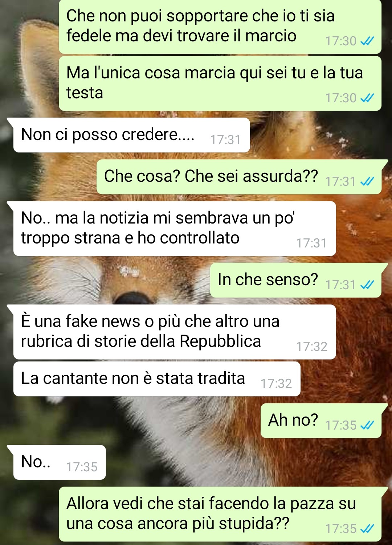Image resolution: width=392 pixels, height=545 pixels.
Task: Select 'Allora vedi che stai facendo la pazza' message
Action: point(220,514)
